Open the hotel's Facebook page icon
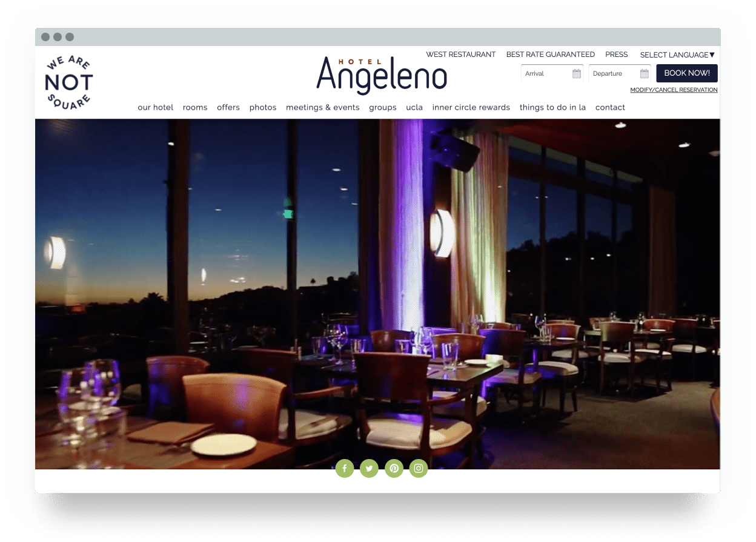Image resolution: width=756 pixels, height=542 pixels. click(345, 468)
